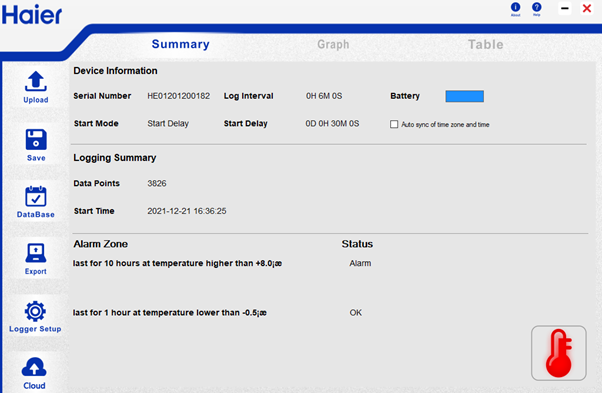Open Logger Setup gear icon

coord(35,311)
